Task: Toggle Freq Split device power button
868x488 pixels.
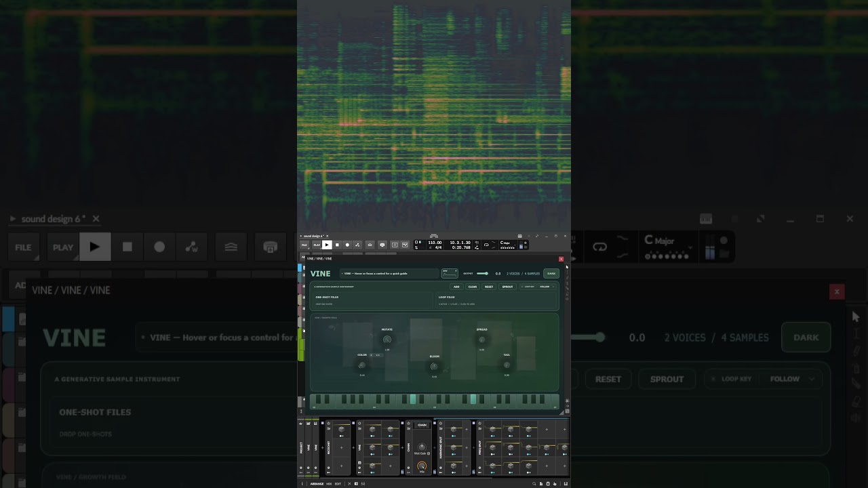Action: pyautogui.click(x=479, y=423)
